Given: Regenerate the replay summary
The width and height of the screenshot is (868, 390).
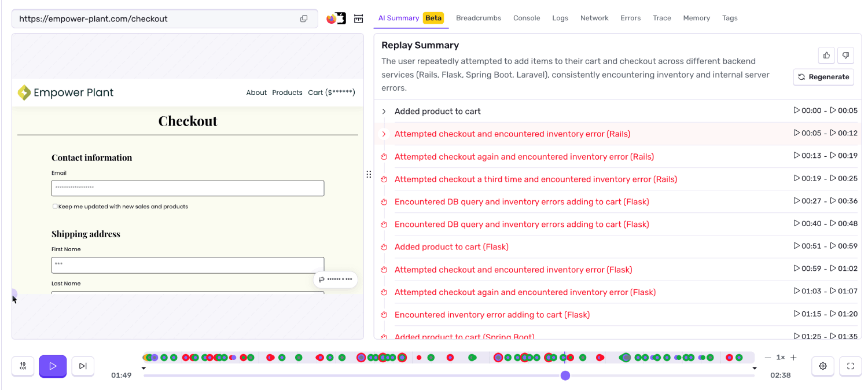Looking at the screenshot, I should pos(823,76).
